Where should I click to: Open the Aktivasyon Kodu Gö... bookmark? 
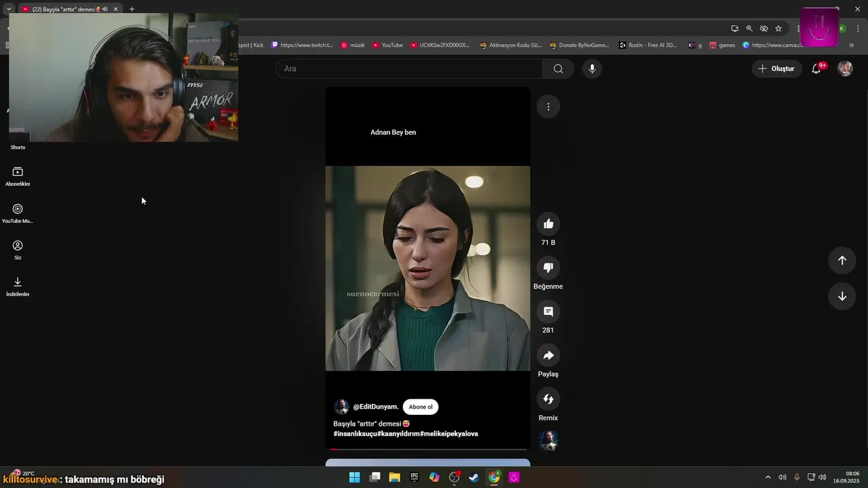coord(511,45)
